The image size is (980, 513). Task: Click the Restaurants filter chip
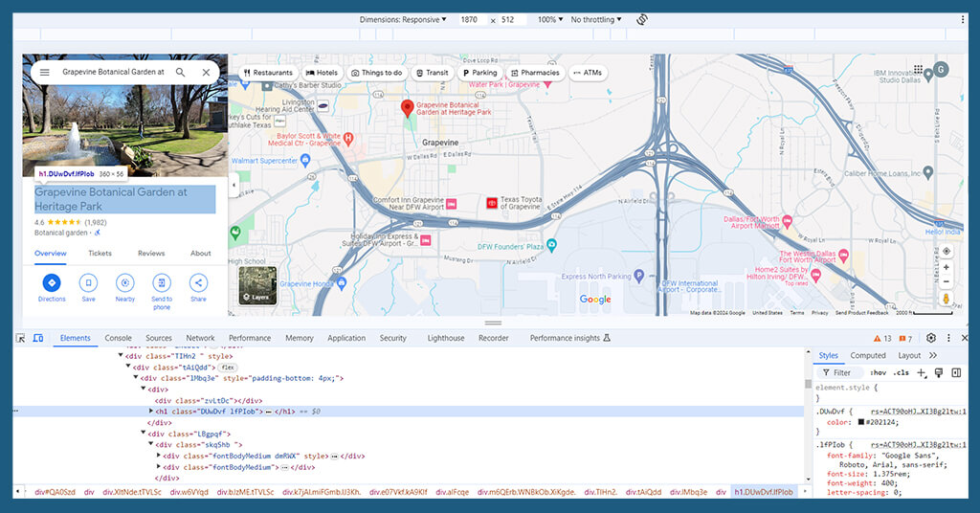268,73
